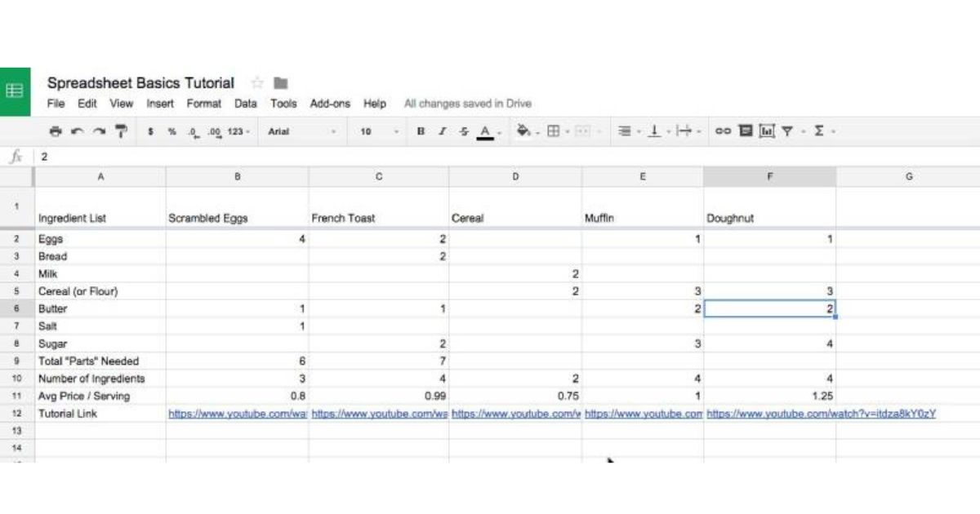Viewport: 980px width, 514px height.
Task: Undo the last action
Action: (78, 131)
